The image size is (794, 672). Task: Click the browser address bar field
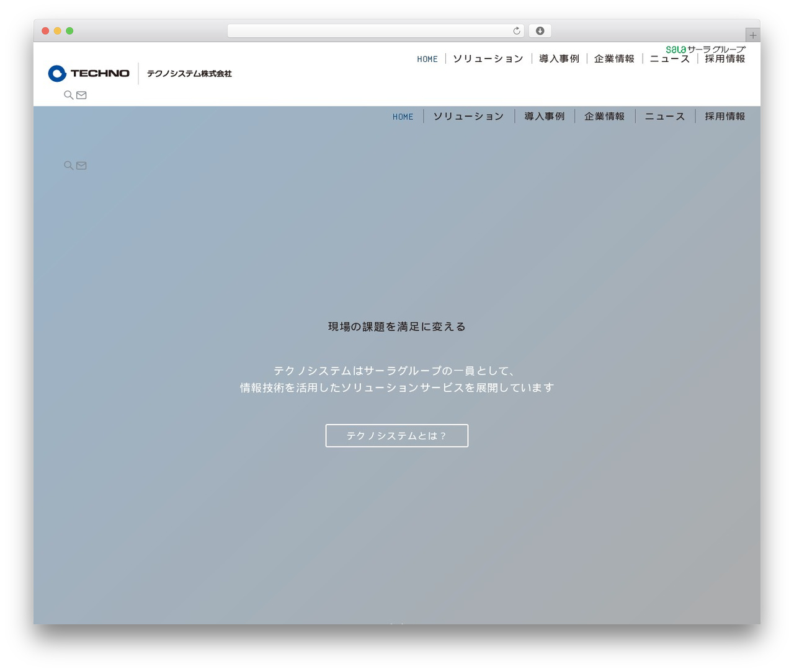(376, 31)
